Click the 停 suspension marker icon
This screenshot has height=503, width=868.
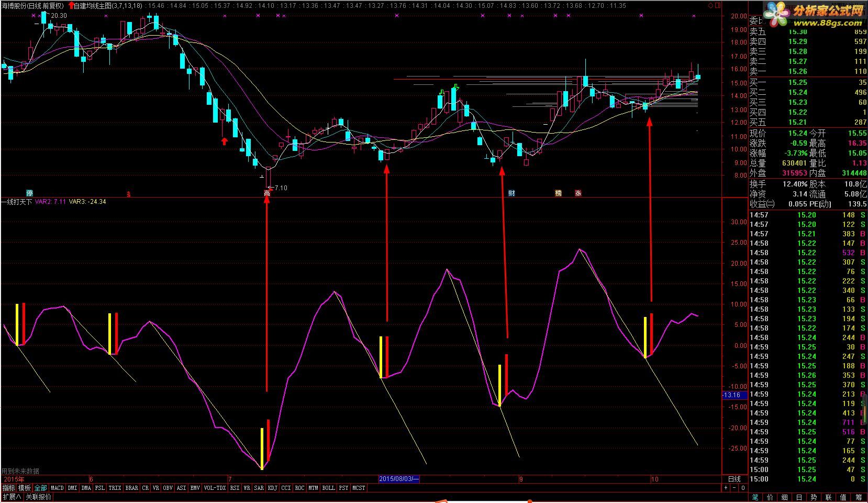29,193
